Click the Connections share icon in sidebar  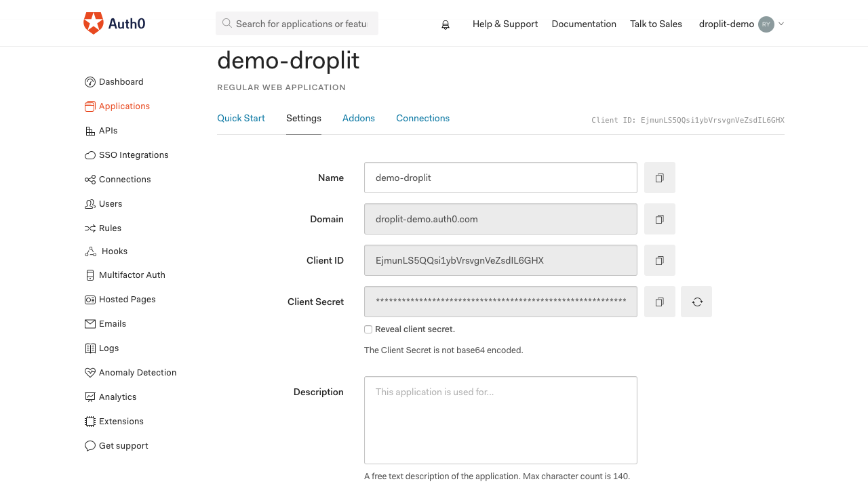coord(90,180)
